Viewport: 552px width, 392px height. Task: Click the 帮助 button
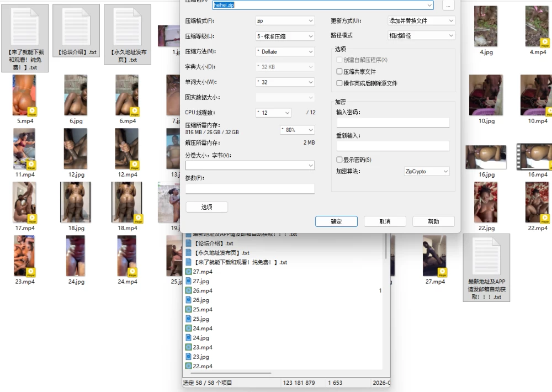pyautogui.click(x=433, y=221)
